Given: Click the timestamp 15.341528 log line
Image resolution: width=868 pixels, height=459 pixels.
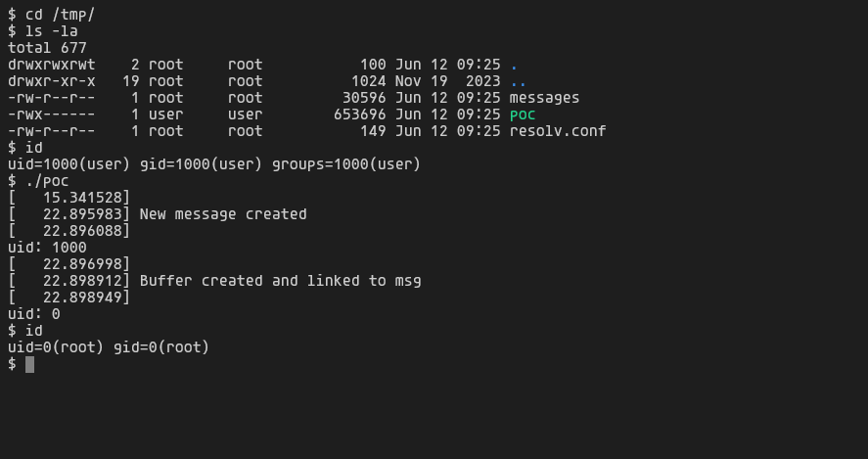Looking at the screenshot, I should pos(69,198).
